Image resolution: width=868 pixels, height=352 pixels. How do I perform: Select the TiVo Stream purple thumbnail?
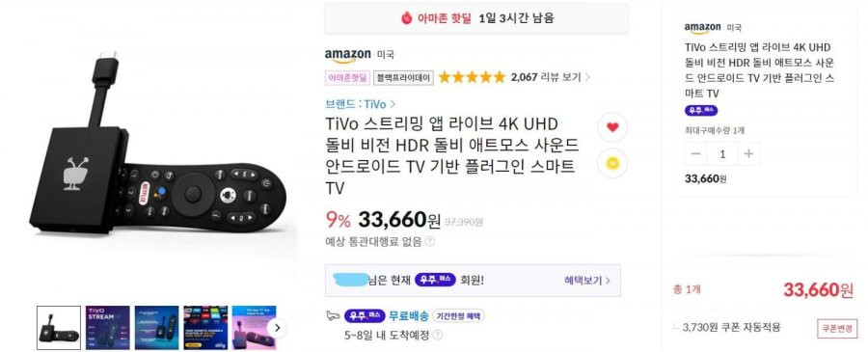(107, 328)
